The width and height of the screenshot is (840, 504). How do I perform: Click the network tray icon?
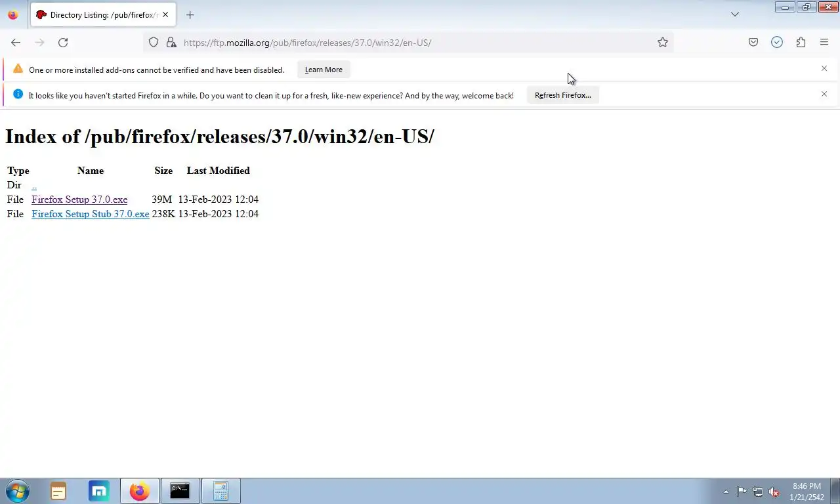(x=758, y=492)
